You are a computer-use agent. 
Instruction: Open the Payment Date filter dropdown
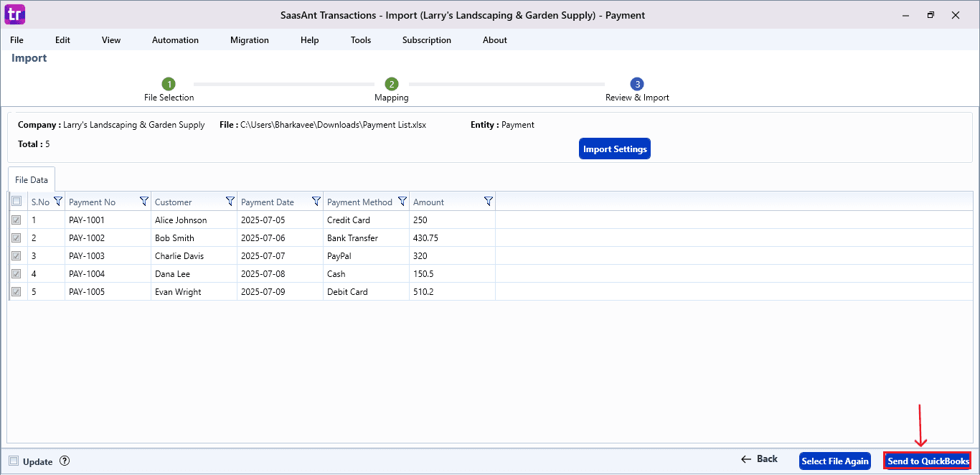pyautogui.click(x=316, y=201)
